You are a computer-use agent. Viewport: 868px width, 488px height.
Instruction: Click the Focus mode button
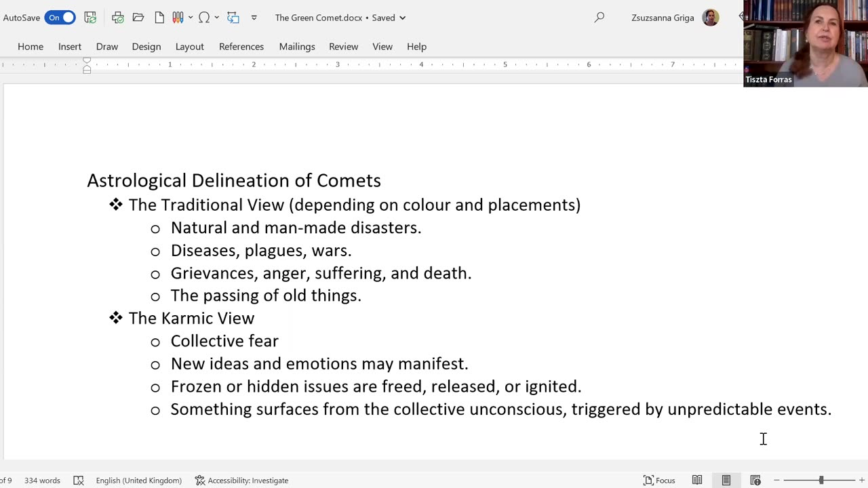coord(659,481)
